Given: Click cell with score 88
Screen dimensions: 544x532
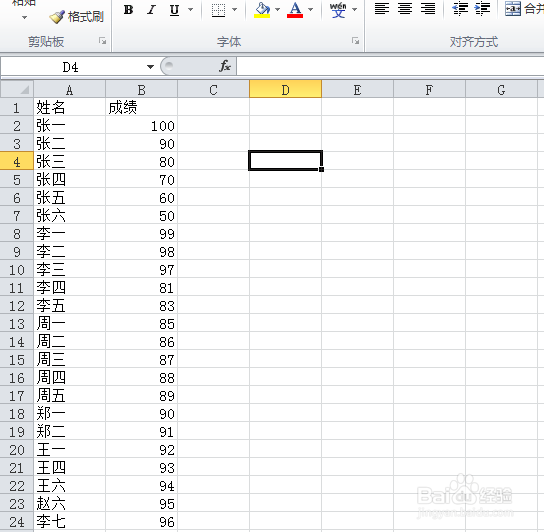Looking at the screenshot, I should tap(141, 378).
